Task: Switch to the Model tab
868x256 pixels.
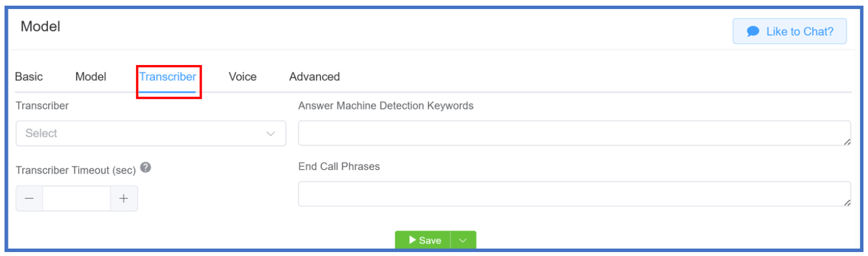Action: tap(91, 76)
